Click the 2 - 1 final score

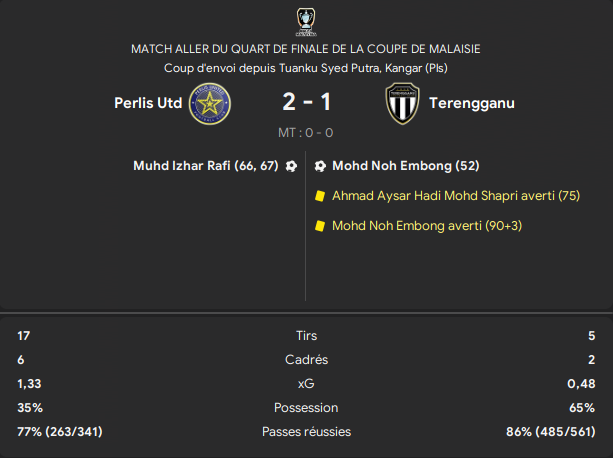click(x=306, y=102)
